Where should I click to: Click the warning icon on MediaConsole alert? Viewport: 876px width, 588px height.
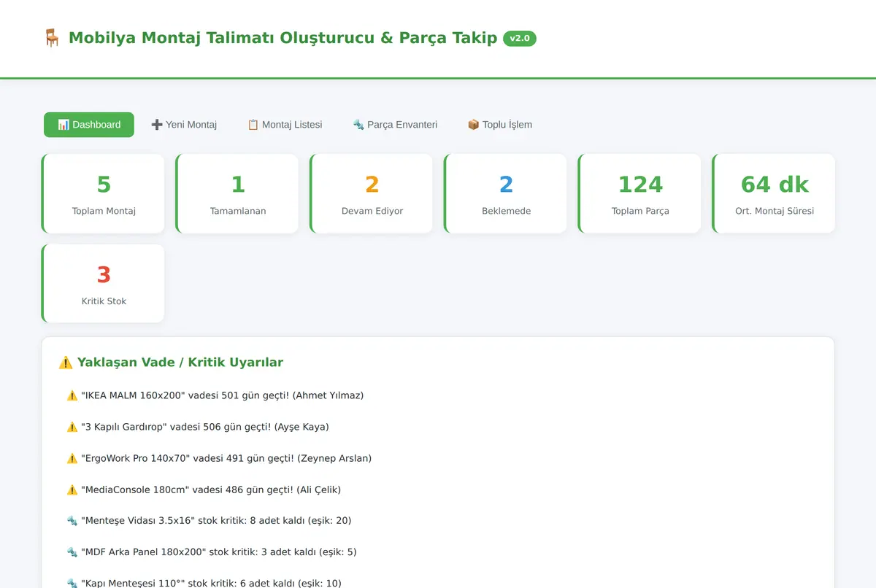tap(72, 490)
